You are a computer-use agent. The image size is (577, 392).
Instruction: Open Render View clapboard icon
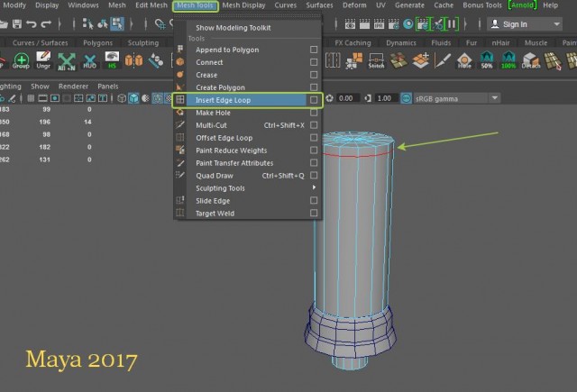pos(350,24)
